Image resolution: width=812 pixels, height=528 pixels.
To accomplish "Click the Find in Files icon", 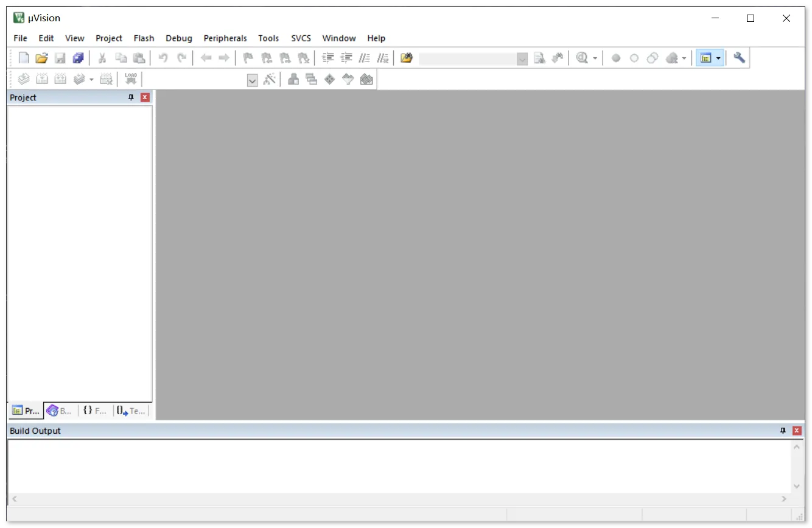I will (407, 58).
